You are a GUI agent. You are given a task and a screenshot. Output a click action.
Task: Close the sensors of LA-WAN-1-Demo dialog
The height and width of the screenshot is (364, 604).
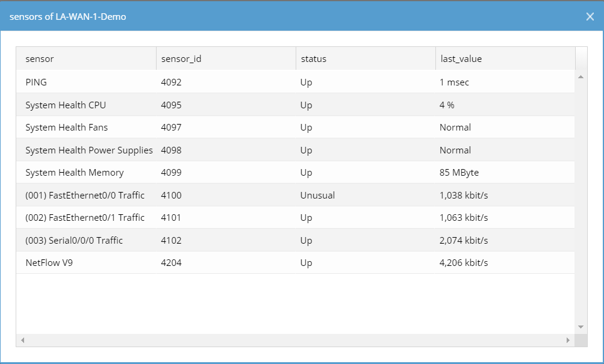590,17
